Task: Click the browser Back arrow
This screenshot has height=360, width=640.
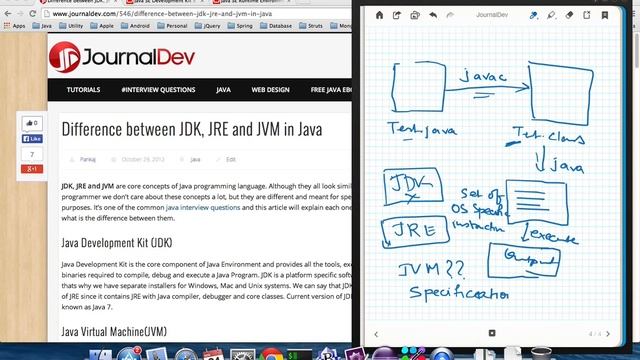Action: 8,13
